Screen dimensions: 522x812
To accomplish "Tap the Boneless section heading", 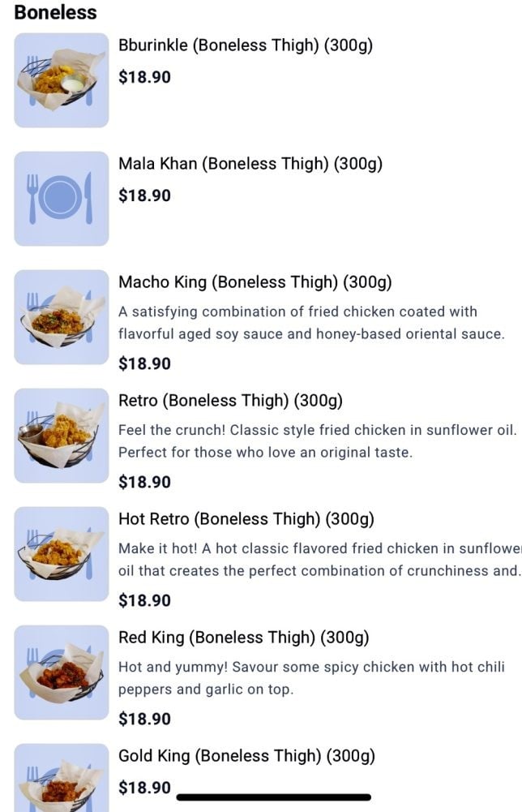I will coord(55,12).
